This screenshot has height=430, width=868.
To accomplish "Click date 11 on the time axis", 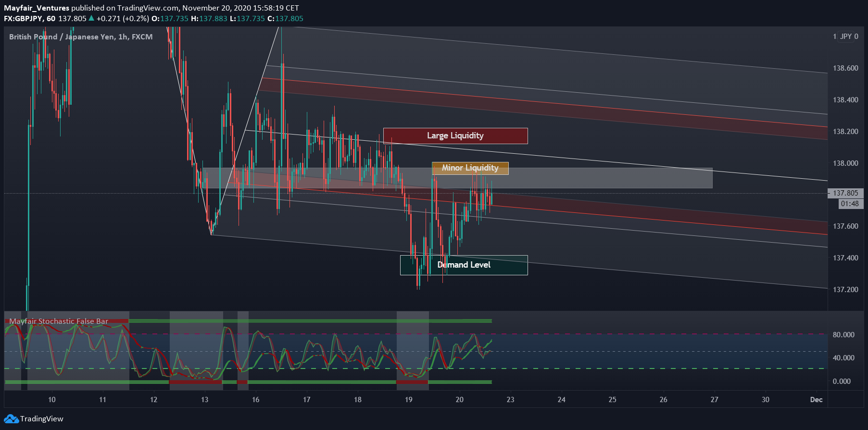I will pyautogui.click(x=102, y=400).
